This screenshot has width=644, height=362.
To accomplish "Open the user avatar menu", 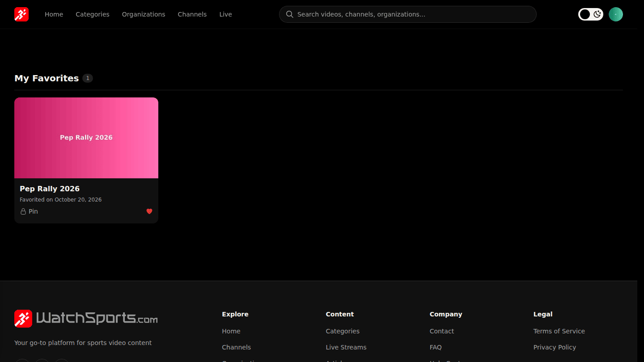I will pyautogui.click(x=616, y=14).
